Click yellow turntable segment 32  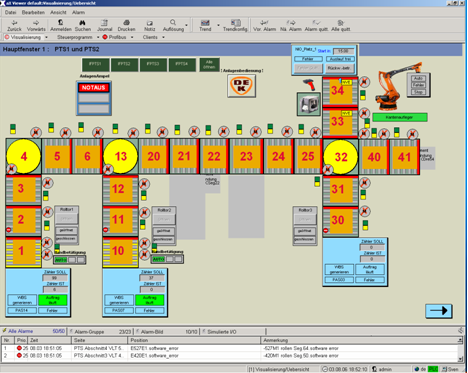(x=341, y=157)
